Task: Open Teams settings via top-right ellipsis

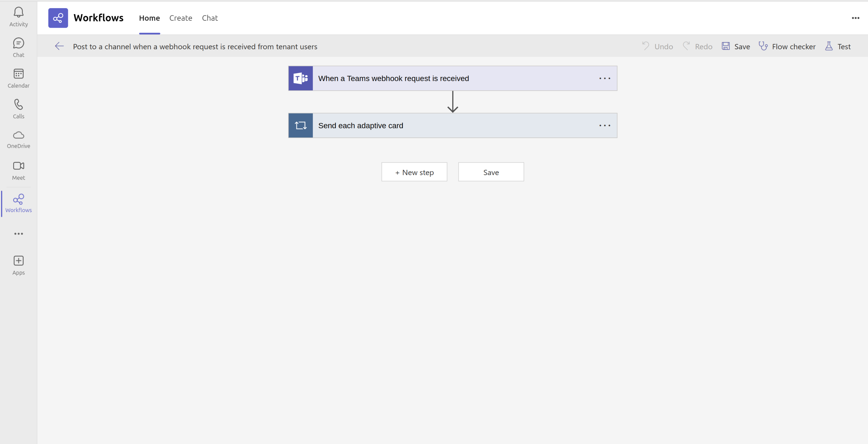Action: [x=855, y=18]
